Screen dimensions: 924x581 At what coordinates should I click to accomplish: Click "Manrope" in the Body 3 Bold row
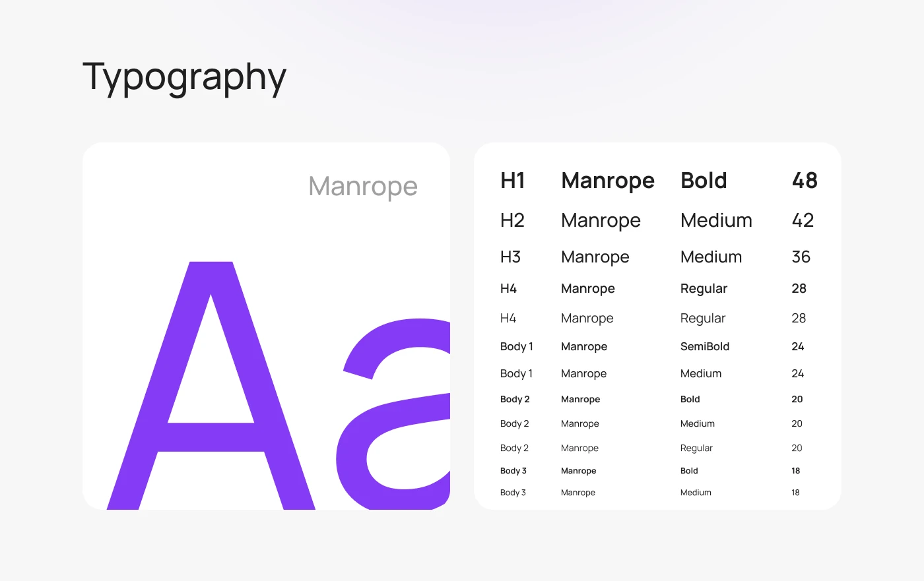578,471
